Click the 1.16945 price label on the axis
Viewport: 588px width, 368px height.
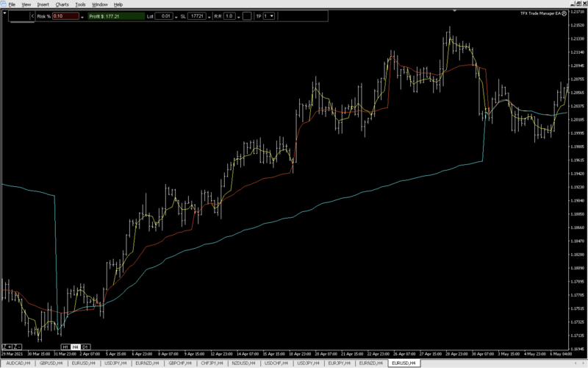[578, 349]
